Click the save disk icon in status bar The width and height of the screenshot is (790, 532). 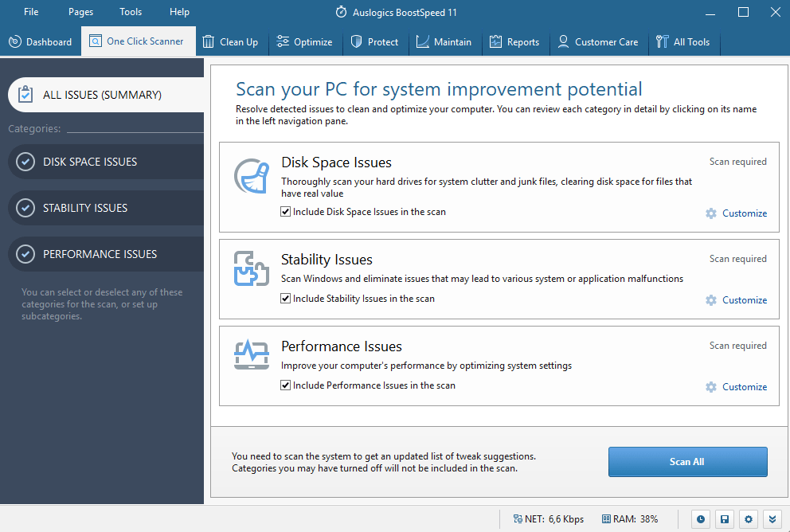[725, 519]
